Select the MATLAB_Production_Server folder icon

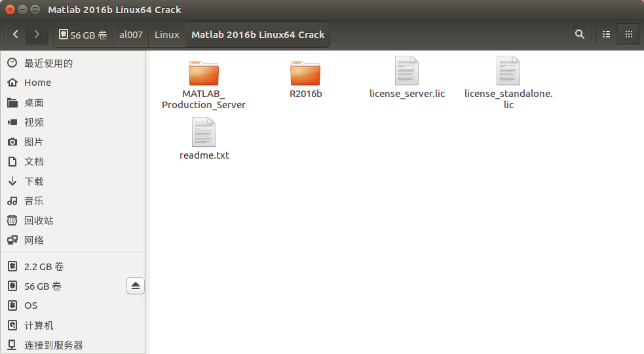pyautogui.click(x=204, y=73)
